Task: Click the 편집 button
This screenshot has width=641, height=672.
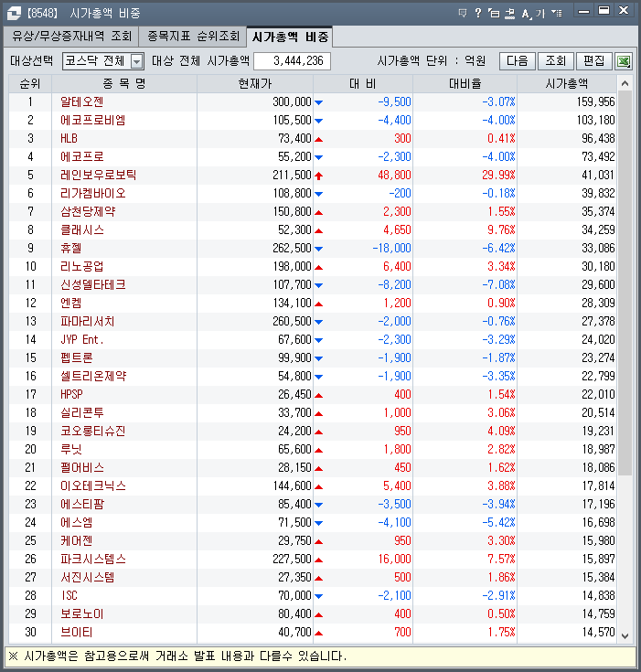Action: click(593, 61)
